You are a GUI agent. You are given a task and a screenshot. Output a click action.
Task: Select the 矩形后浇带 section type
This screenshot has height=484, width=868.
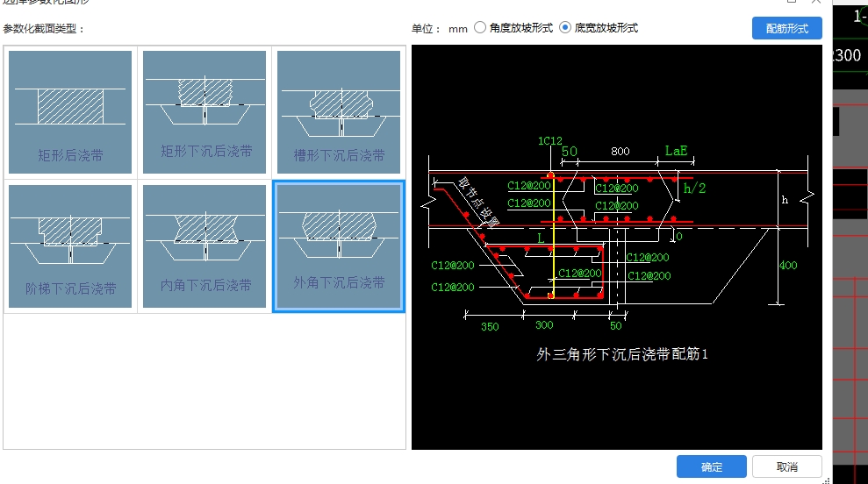click(70, 112)
